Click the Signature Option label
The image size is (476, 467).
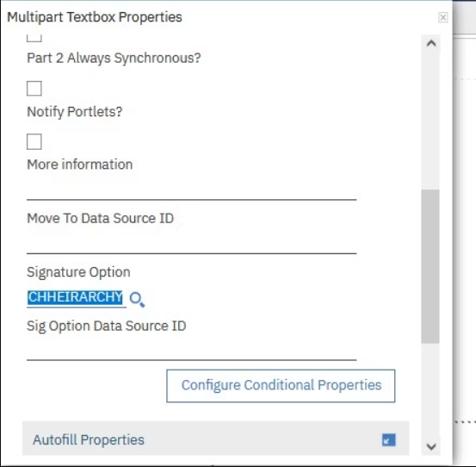point(78,272)
